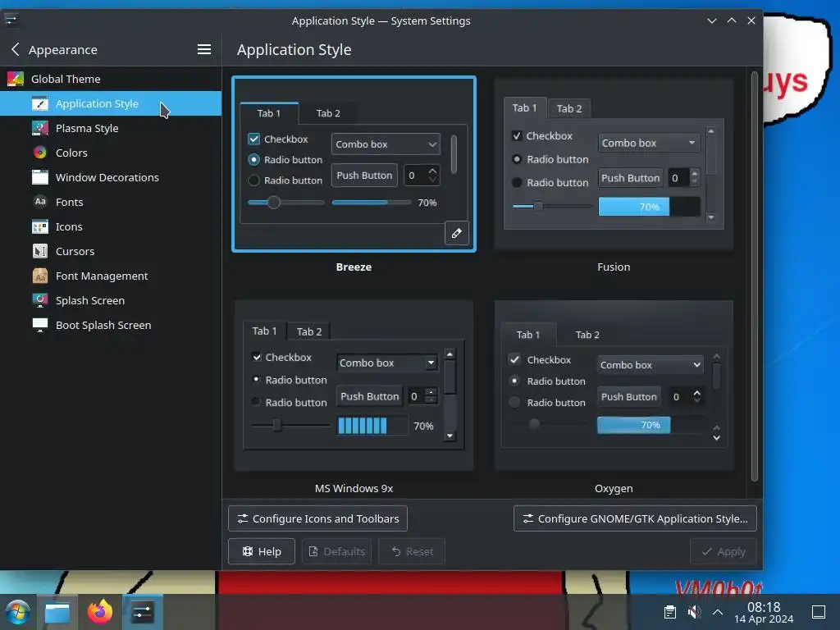Open the Combo box in Oxygen preview
840x630 pixels.
650,365
